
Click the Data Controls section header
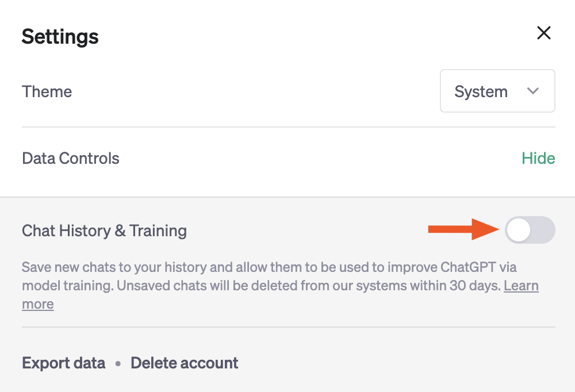70,158
